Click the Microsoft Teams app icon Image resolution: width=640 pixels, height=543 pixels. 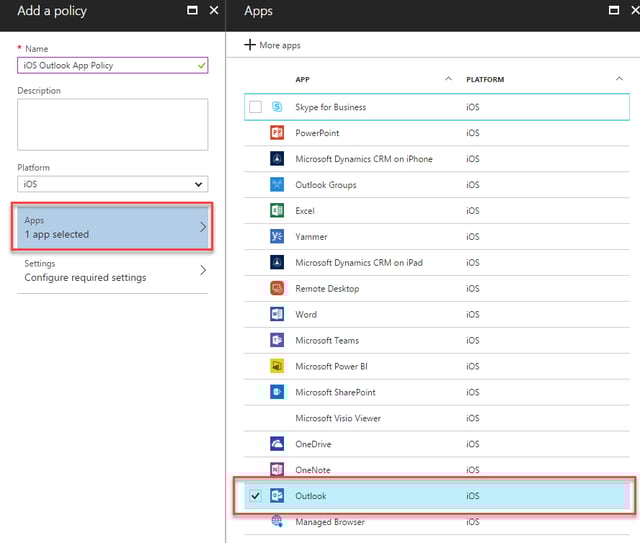tap(277, 340)
